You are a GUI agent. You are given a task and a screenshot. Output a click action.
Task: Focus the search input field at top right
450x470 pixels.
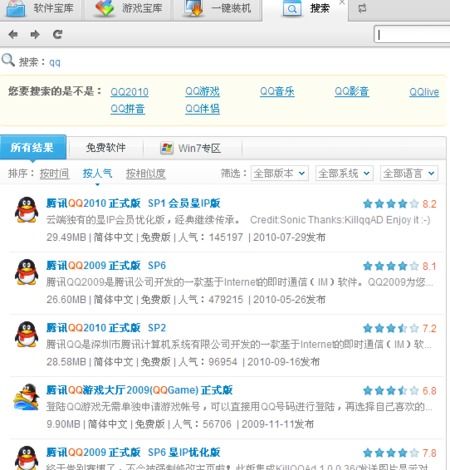click(x=412, y=34)
